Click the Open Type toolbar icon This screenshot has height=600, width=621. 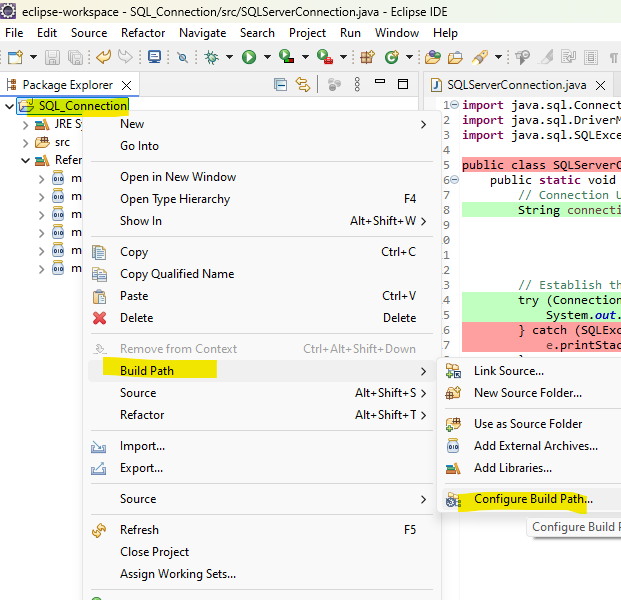(433, 57)
